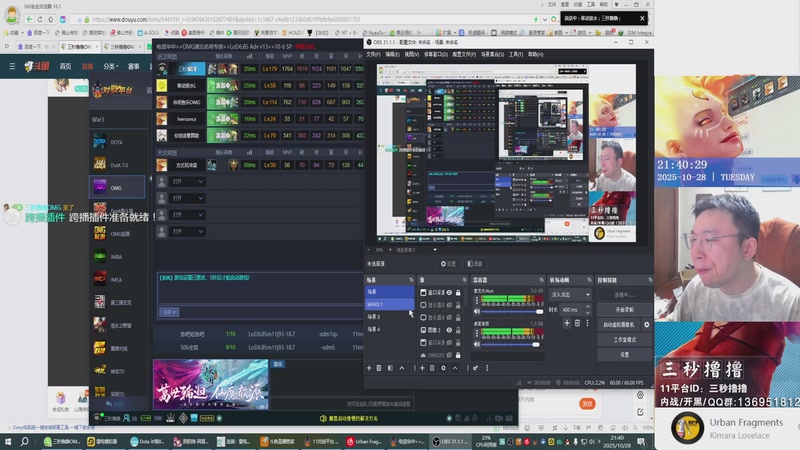Open OBS 设置 button in controls
This screenshot has height=450, width=800.
pos(624,355)
